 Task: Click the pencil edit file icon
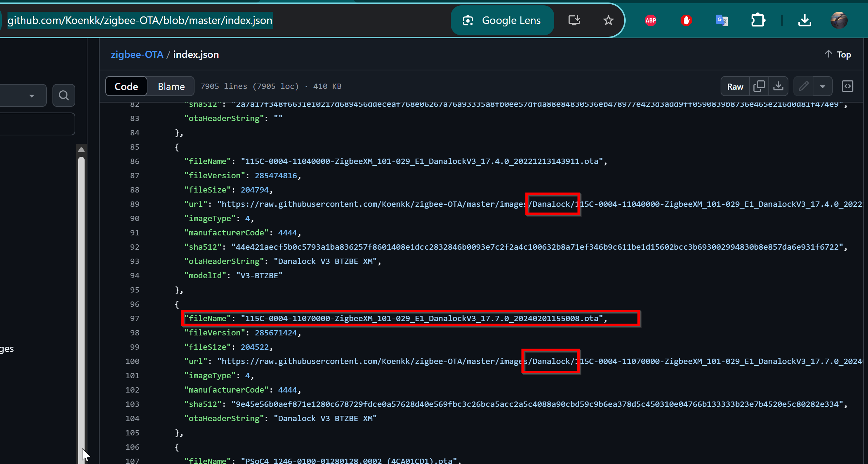coord(803,86)
